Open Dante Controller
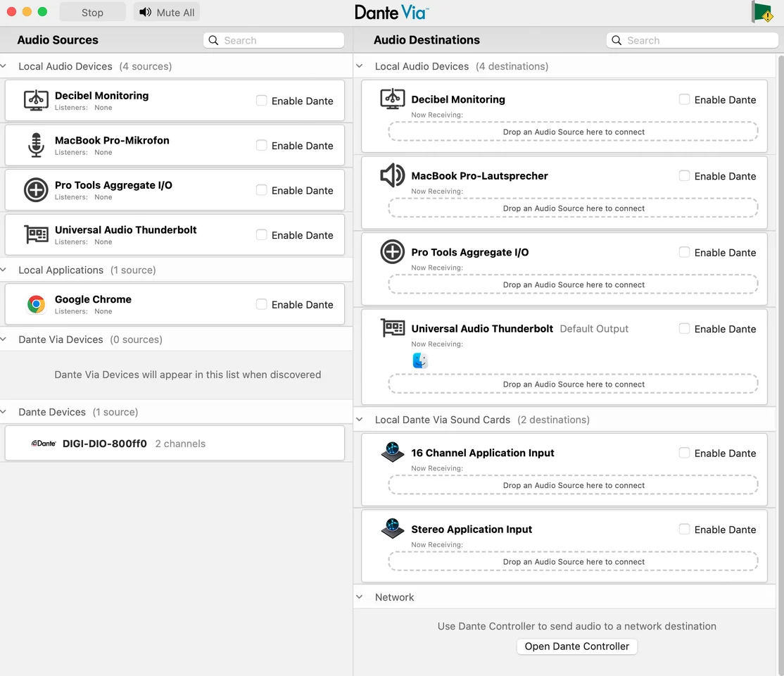 coord(576,646)
